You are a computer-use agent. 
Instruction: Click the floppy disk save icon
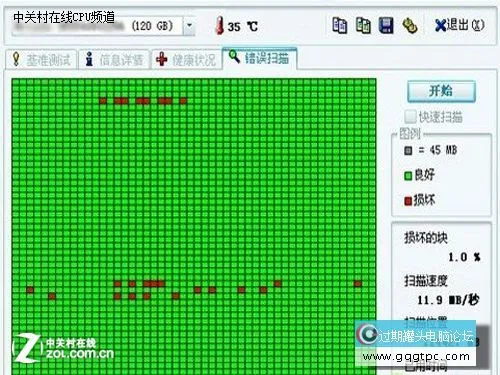click(x=386, y=25)
